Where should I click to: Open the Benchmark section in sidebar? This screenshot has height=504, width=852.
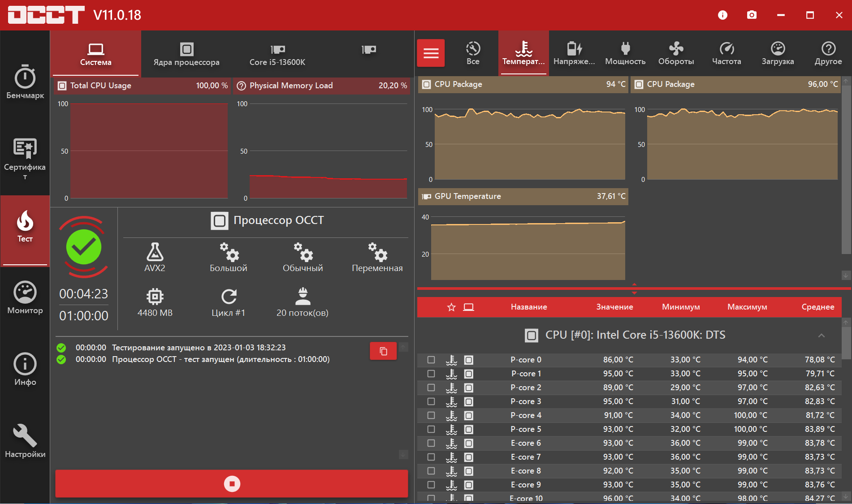[x=25, y=82]
